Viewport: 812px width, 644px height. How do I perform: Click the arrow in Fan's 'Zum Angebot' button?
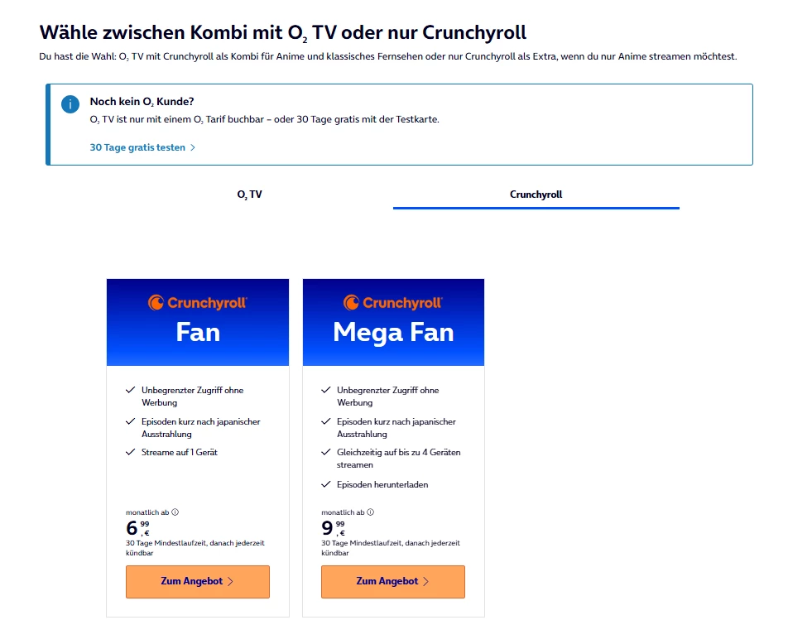(230, 582)
